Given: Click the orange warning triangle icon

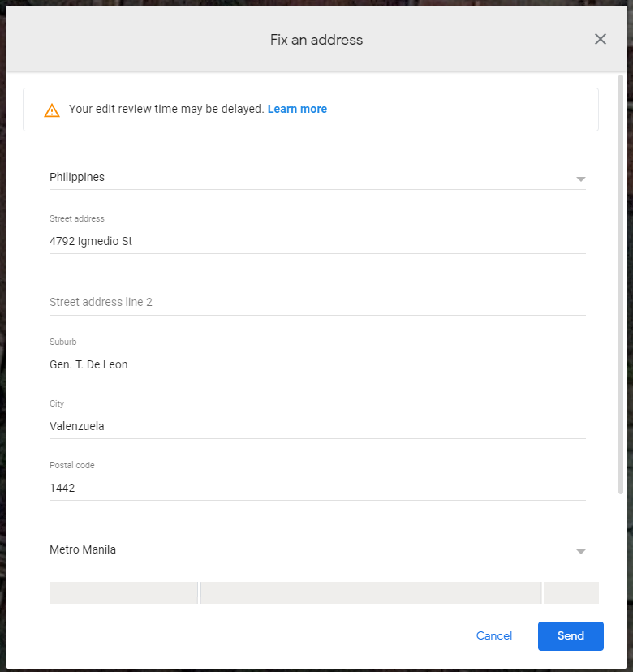Looking at the screenshot, I should 52,110.
